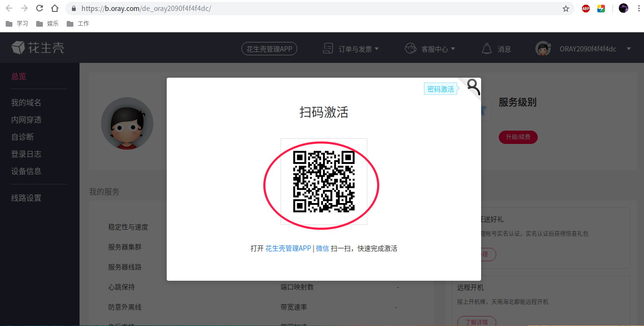Open 我的域名 in the sidebar

click(x=26, y=102)
